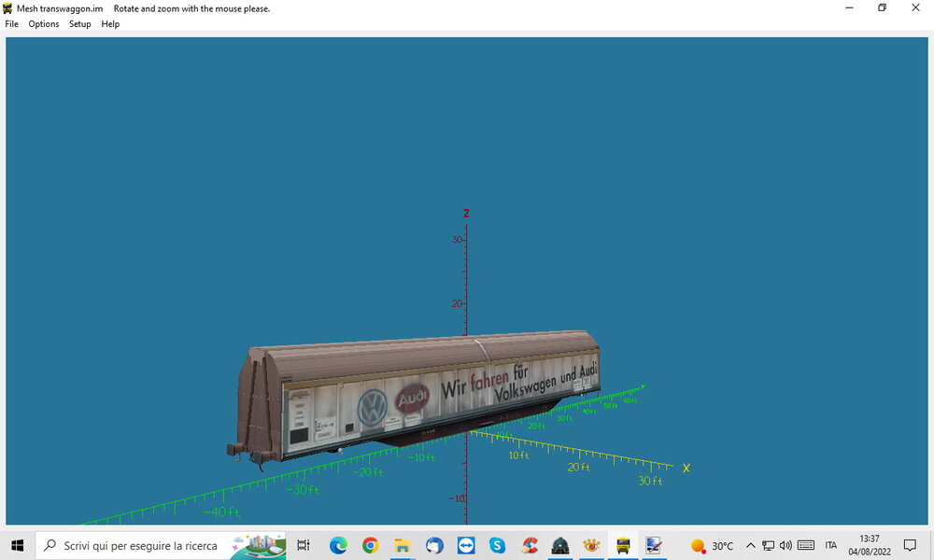Open the clock and calendar flyout
Image resolution: width=934 pixels, height=560 pixels.
point(870,545)
